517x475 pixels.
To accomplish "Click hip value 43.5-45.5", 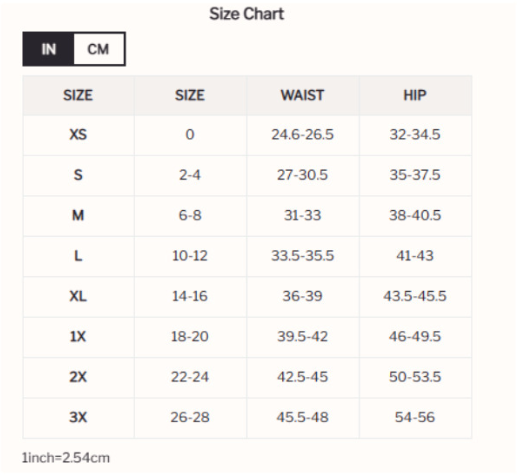I will point(415,296).
